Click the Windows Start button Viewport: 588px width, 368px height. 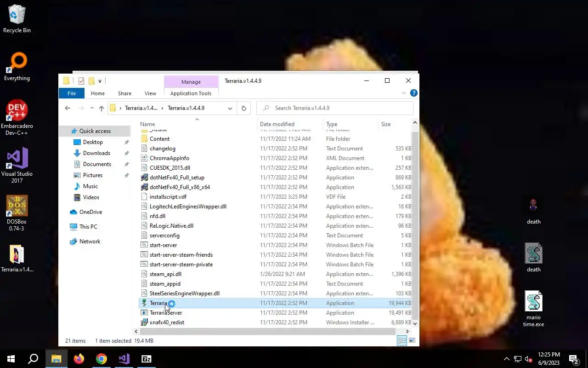click(11, 359)
